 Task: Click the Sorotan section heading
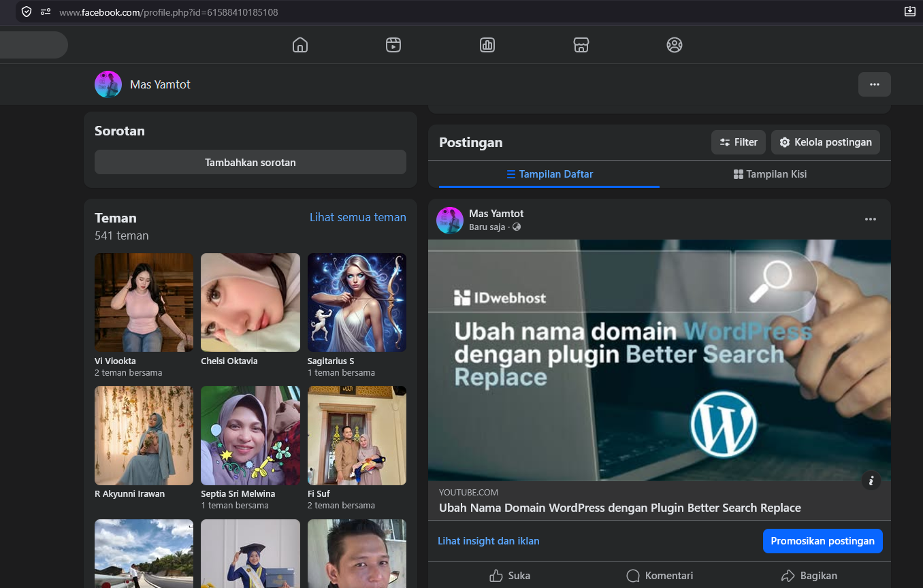(120, 131)
